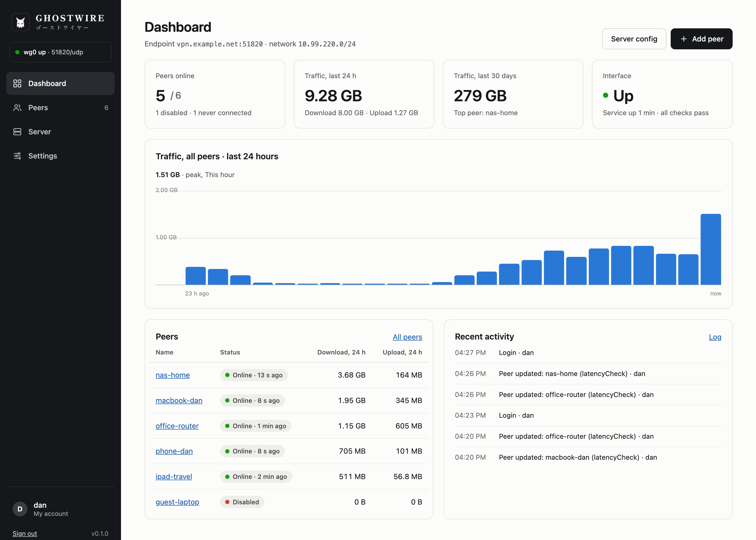Click the Add peer button
This screenshot has height=540, width=756.
pyautogui.click(x=701, y=39)
